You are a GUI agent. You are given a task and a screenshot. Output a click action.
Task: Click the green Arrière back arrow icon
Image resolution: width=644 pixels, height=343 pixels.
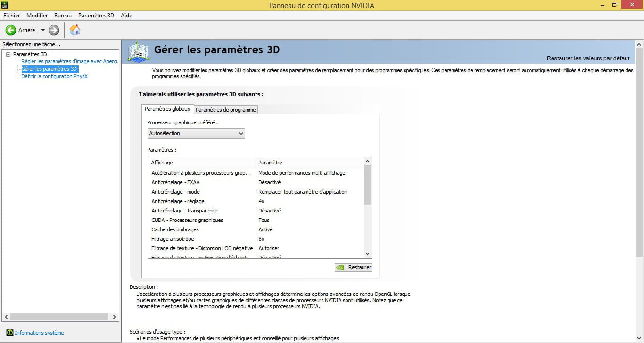[11, 30]
